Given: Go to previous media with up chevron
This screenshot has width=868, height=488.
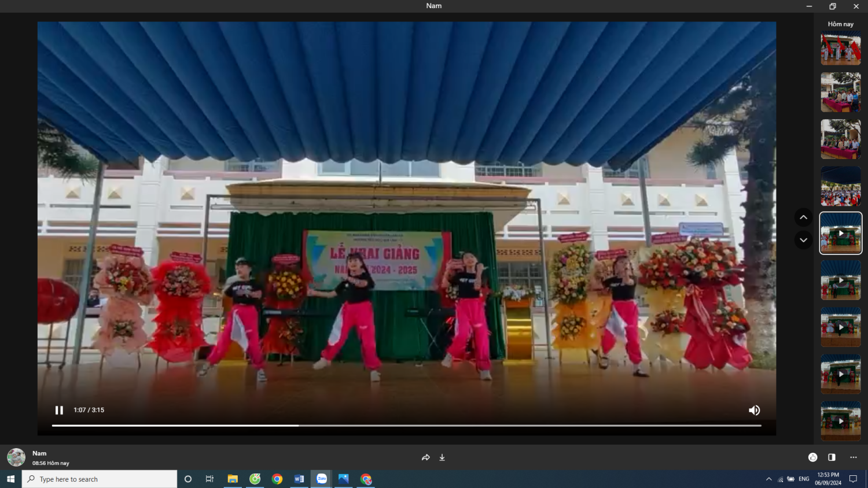Looking at the screenshot, I should click(803, 217).
